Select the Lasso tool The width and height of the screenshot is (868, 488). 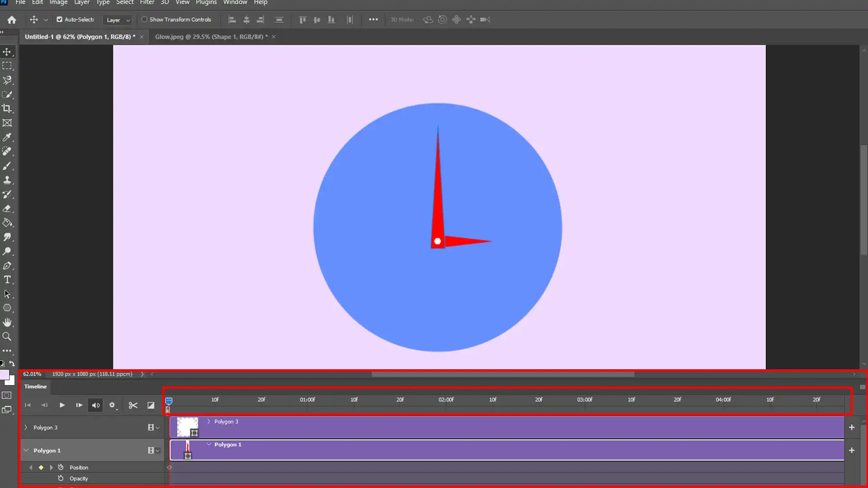pyautogui.click(x=7, y=80)
